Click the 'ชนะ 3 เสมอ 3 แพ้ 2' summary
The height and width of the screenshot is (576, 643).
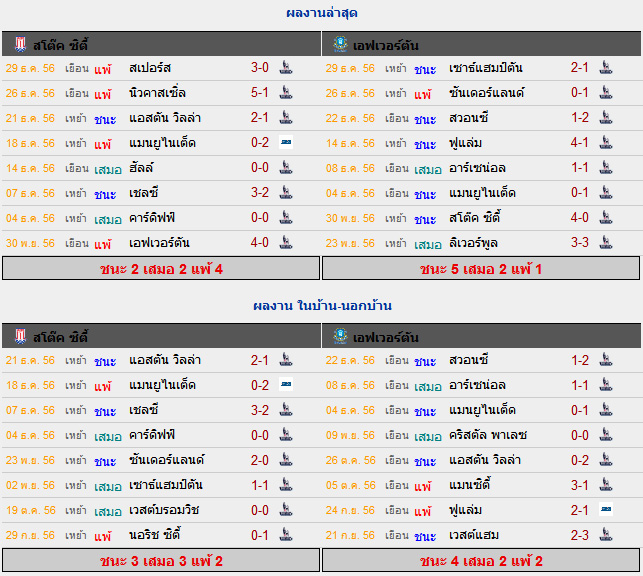pyautogui.click(x=161, y=560)
